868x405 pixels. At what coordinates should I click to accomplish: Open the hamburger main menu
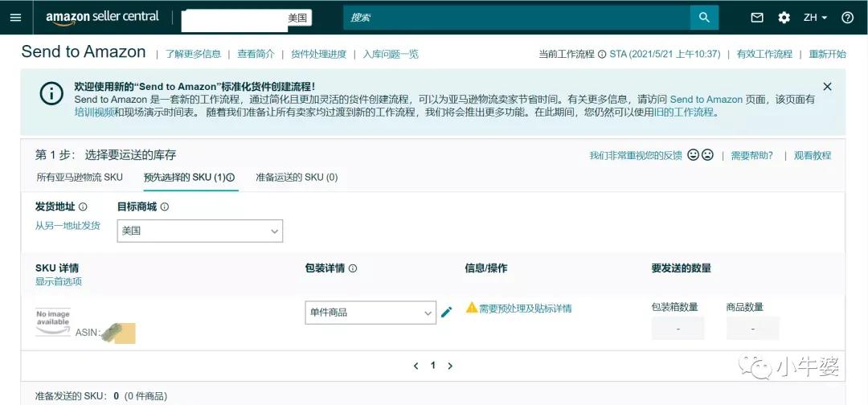[x=15, y=17]
